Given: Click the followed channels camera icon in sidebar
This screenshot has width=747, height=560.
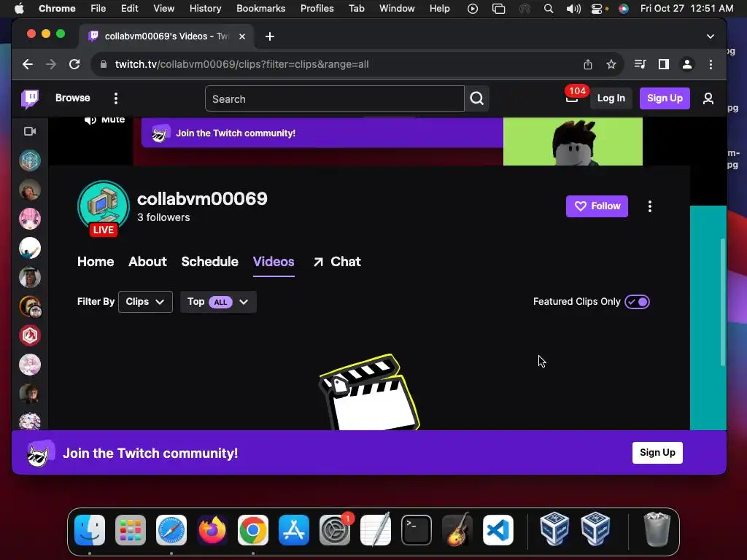Looking at the screenshot, I should pyautogui.click(x=30, y=131).
